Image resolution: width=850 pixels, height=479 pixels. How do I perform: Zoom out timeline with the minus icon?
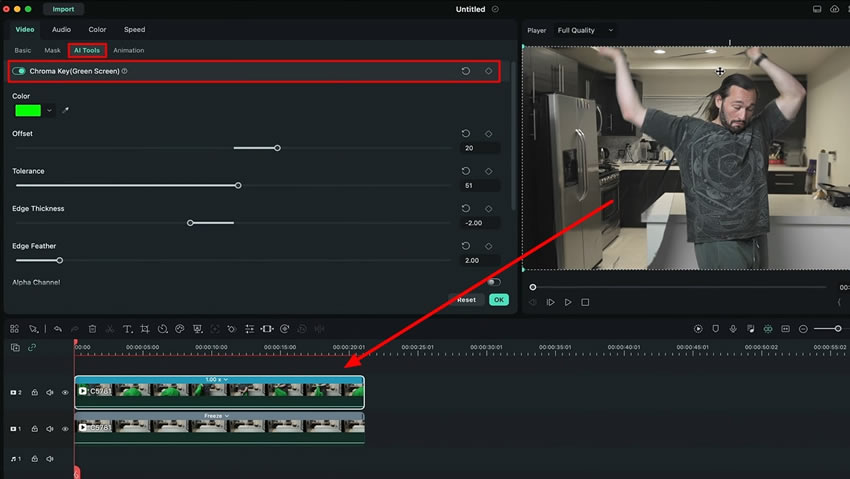[803, 329]
